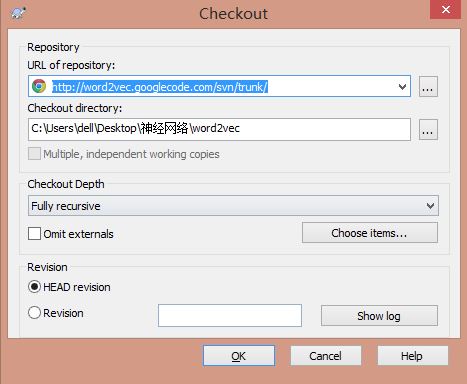Expand the URL of repository dropdown arrow
Viewport: 467px width, 384px height.
(402, 87)
